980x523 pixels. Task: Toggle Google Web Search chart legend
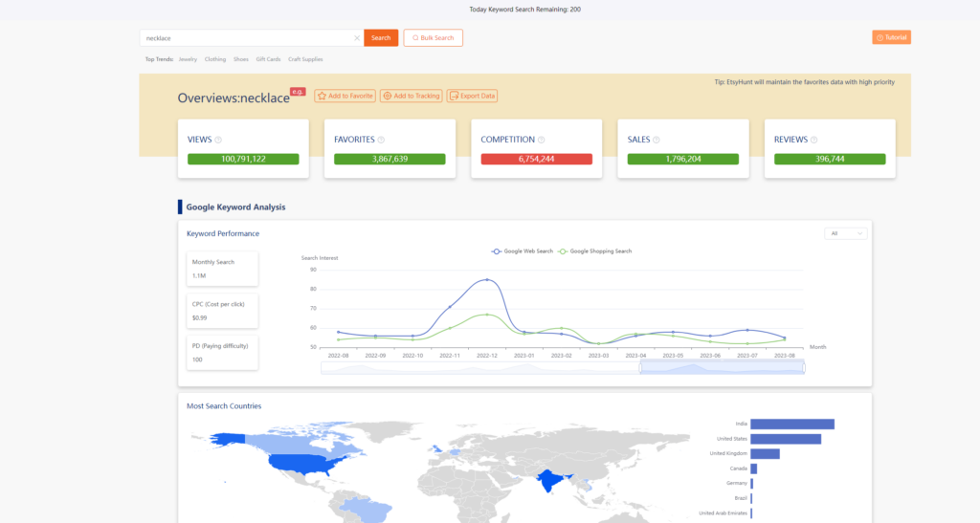click(523, 251)
